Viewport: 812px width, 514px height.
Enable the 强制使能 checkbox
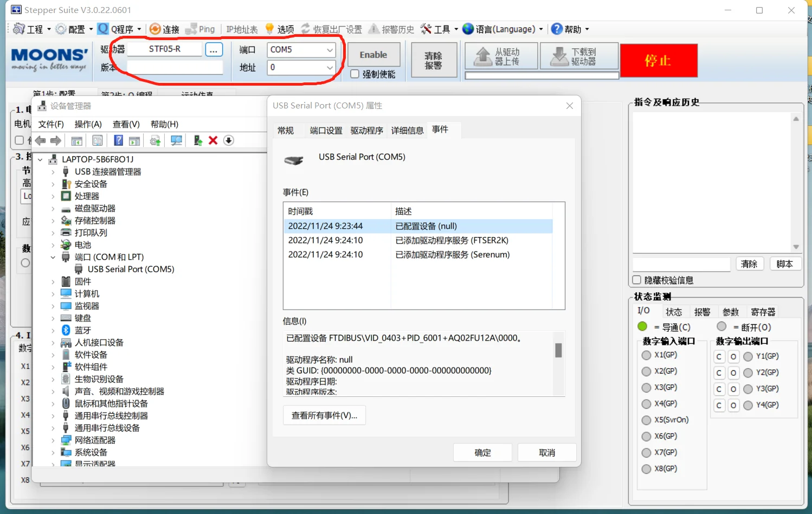[x=355, y=74]
